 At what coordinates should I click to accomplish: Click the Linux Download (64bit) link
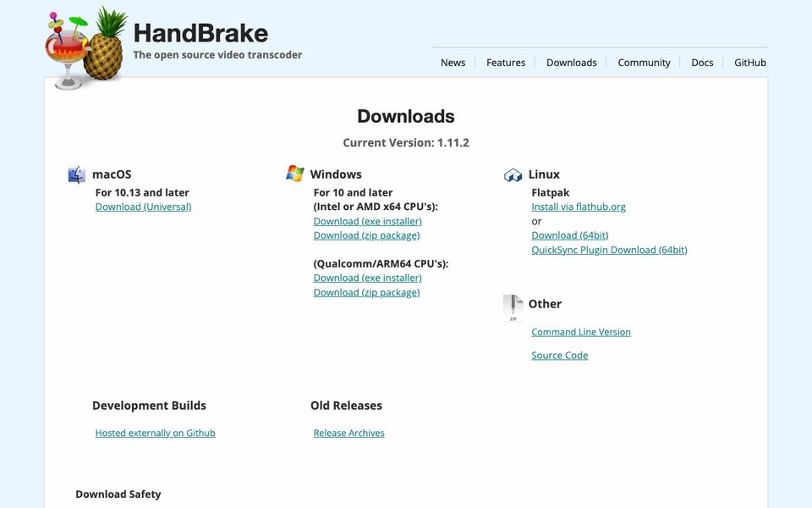[x=569, y=235]
